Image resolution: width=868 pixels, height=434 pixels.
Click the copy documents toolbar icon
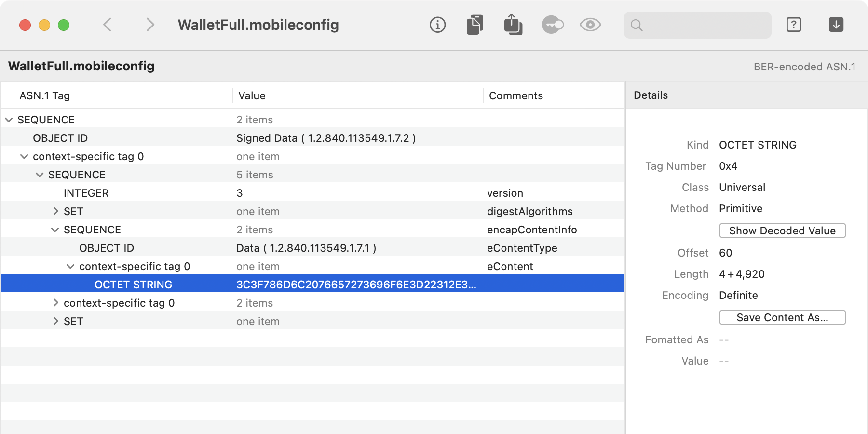point(475,25)
